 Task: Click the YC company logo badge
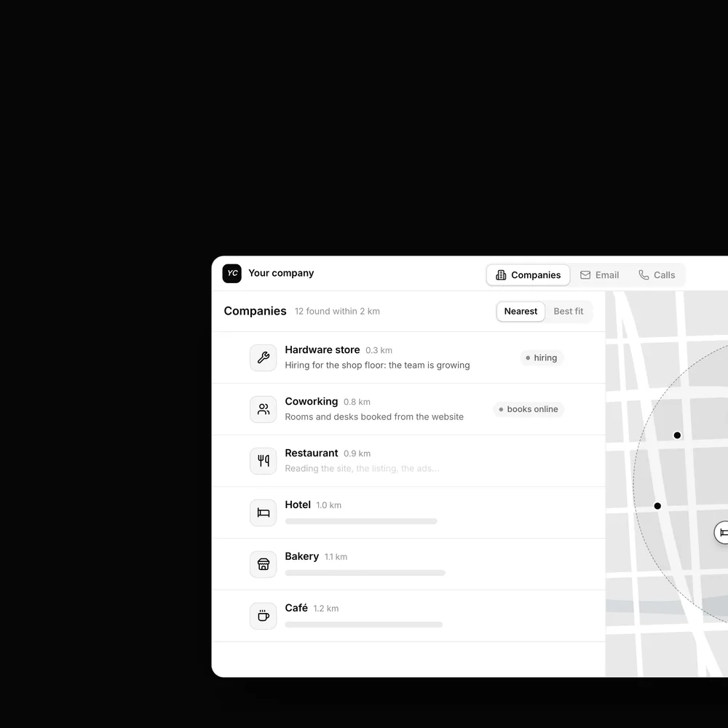click(232, 274)
